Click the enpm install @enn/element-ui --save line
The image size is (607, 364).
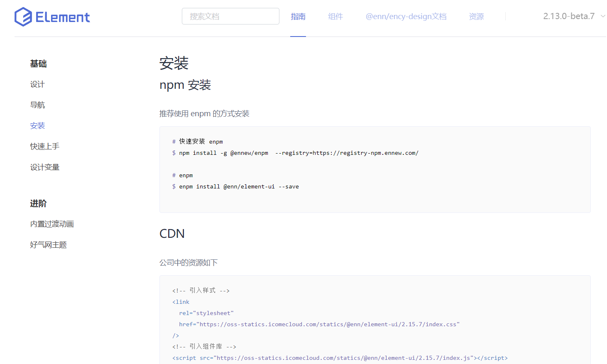pos(235,187)
